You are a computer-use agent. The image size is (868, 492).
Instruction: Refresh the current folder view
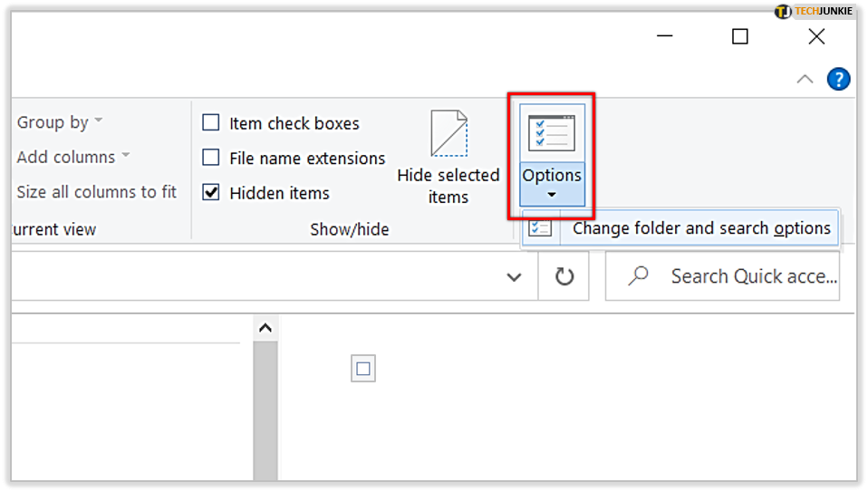[x=564, y=276]
